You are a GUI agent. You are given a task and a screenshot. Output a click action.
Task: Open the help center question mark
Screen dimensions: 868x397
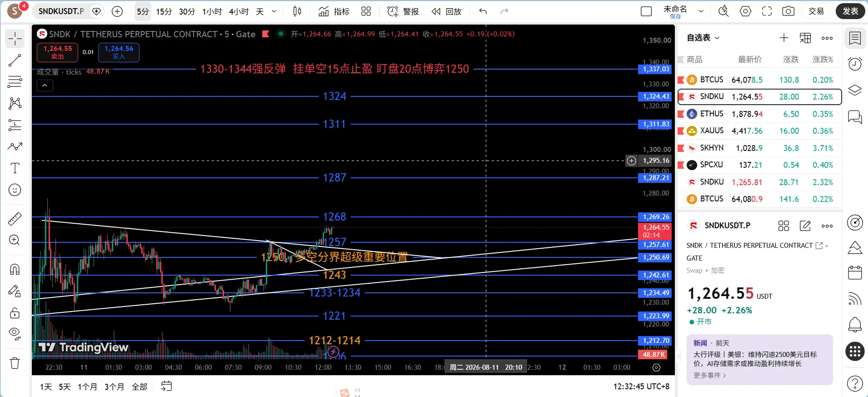(x=855, y=383)
